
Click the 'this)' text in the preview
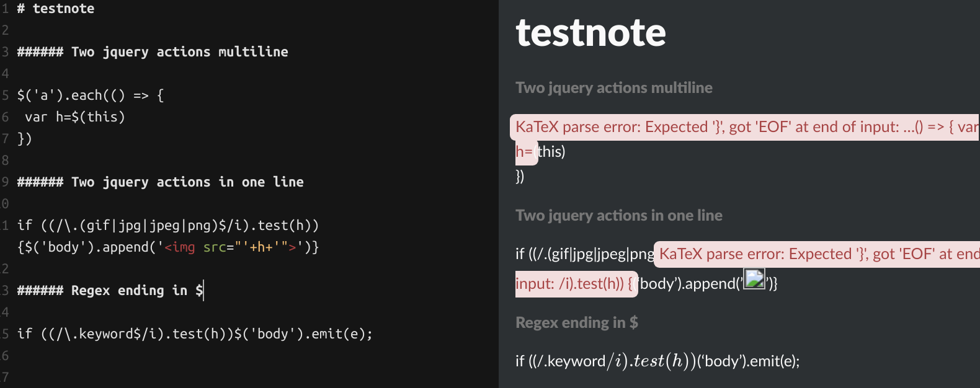551,152
